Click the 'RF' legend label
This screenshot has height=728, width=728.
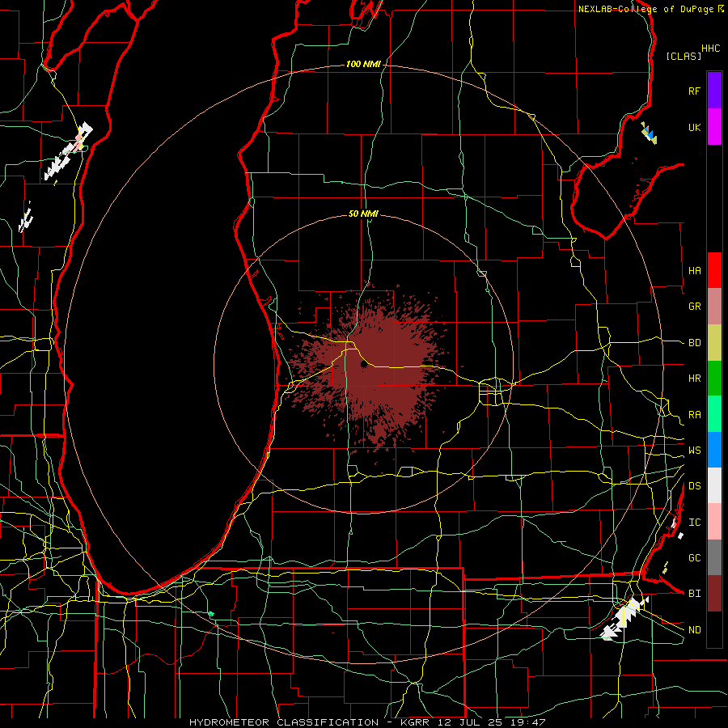coord(695,91)
